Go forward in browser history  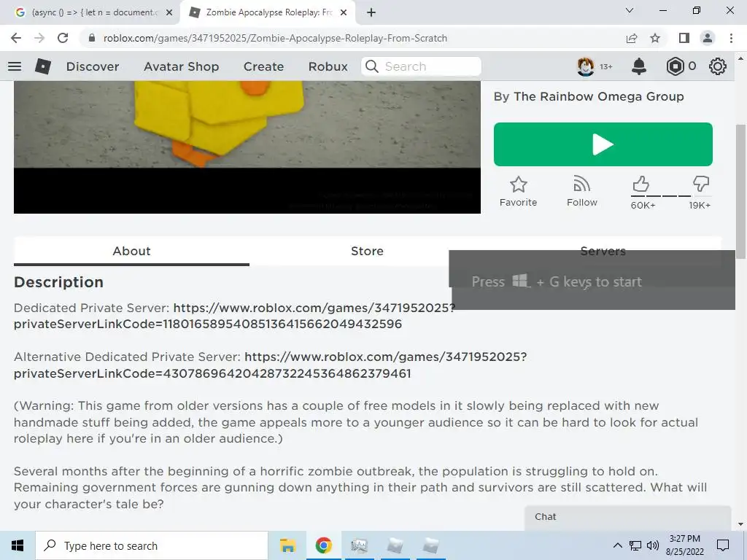[x=39, y=38]
